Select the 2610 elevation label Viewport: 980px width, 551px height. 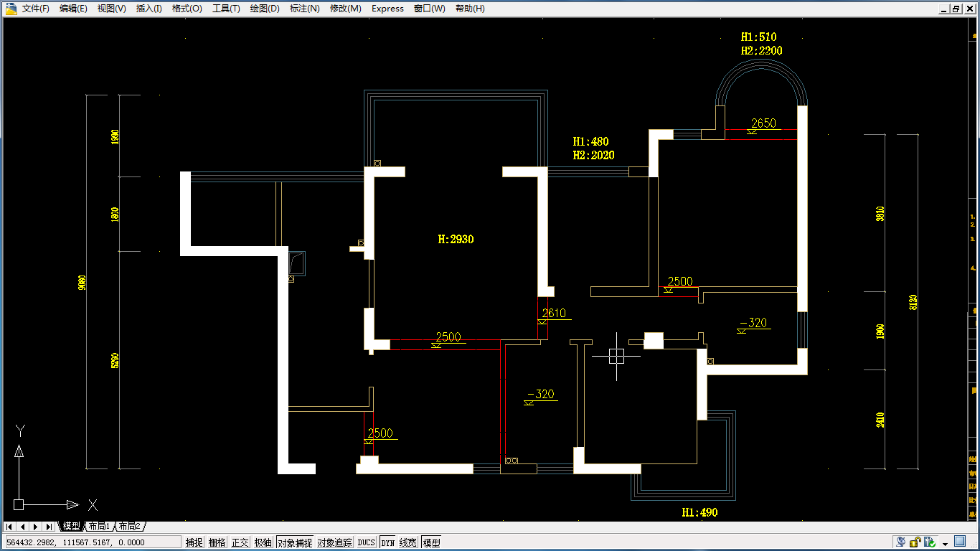[554, 313]
